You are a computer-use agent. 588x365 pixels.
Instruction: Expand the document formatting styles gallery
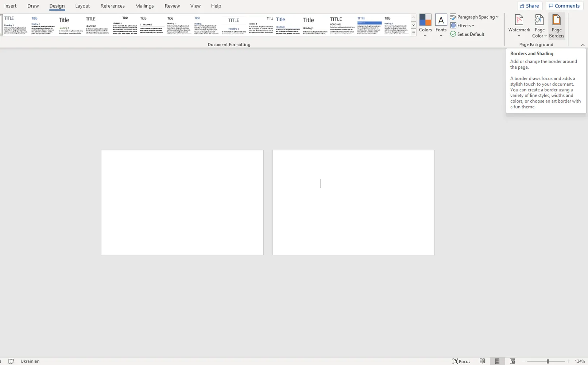[x=413, y=32]
